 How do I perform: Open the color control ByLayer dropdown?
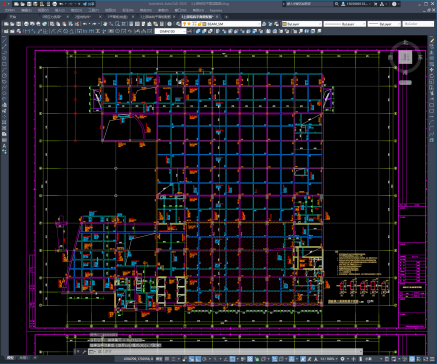320,24
